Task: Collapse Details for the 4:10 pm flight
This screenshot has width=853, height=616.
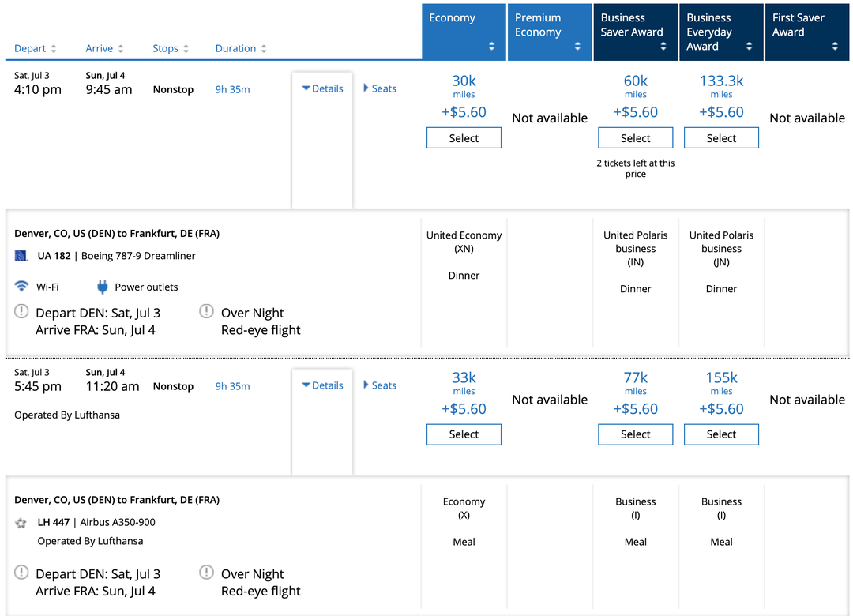Action: 321,88
